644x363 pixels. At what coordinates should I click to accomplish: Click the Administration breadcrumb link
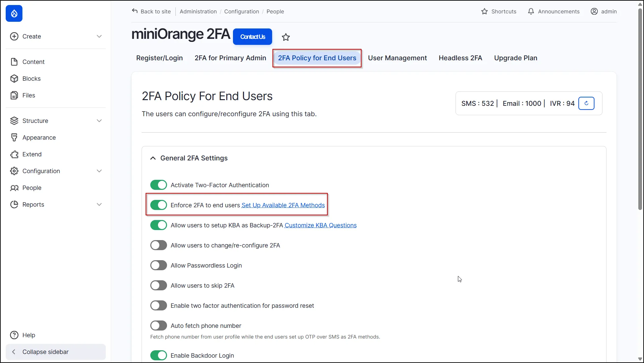point(198,11)
